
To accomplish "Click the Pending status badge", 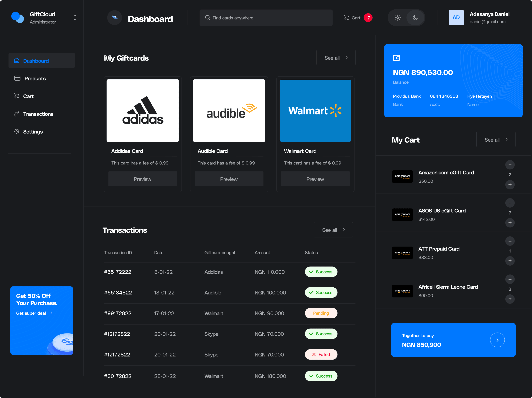I will point(321,313).
